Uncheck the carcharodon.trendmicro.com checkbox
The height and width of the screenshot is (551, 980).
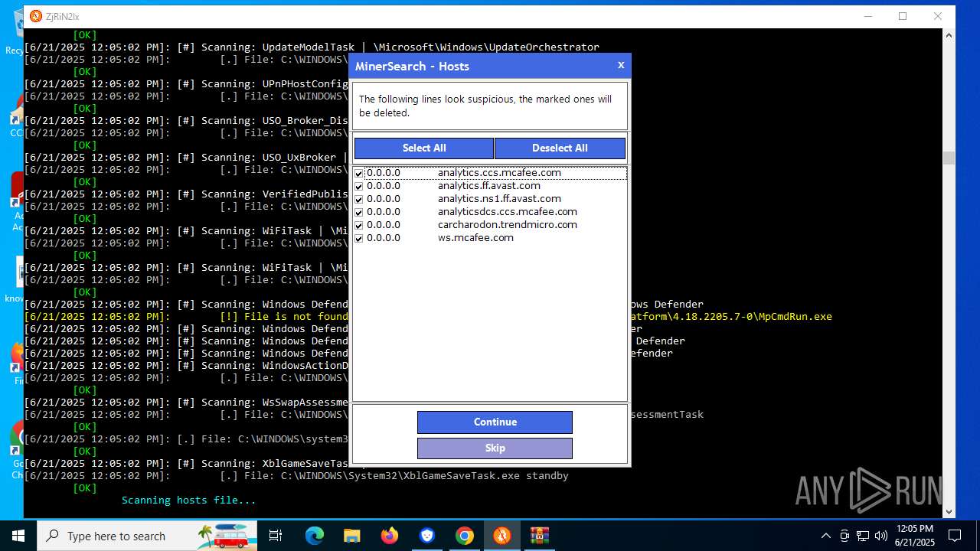coord(359,225)
